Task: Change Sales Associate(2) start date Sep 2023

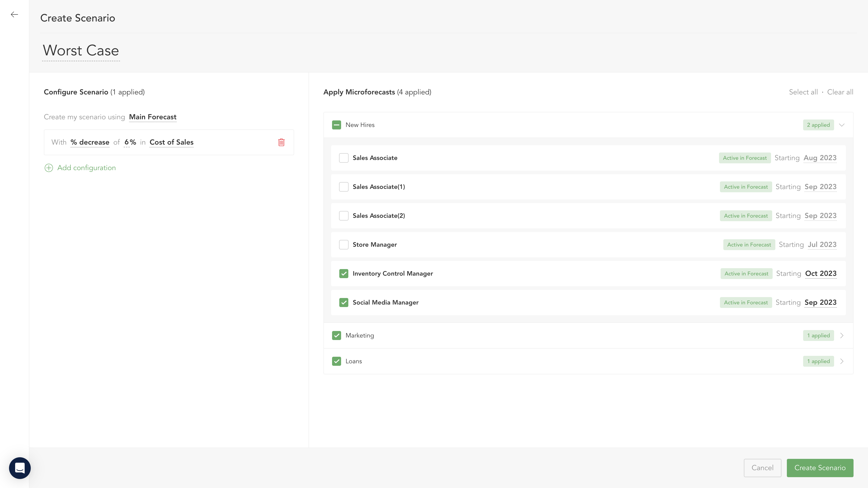Action: (x=821, y=216)
